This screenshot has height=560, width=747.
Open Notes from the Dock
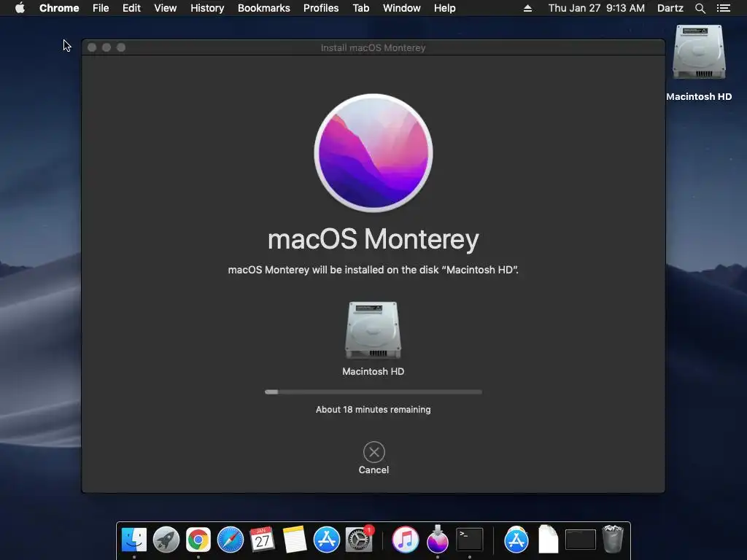click(294, 540)
